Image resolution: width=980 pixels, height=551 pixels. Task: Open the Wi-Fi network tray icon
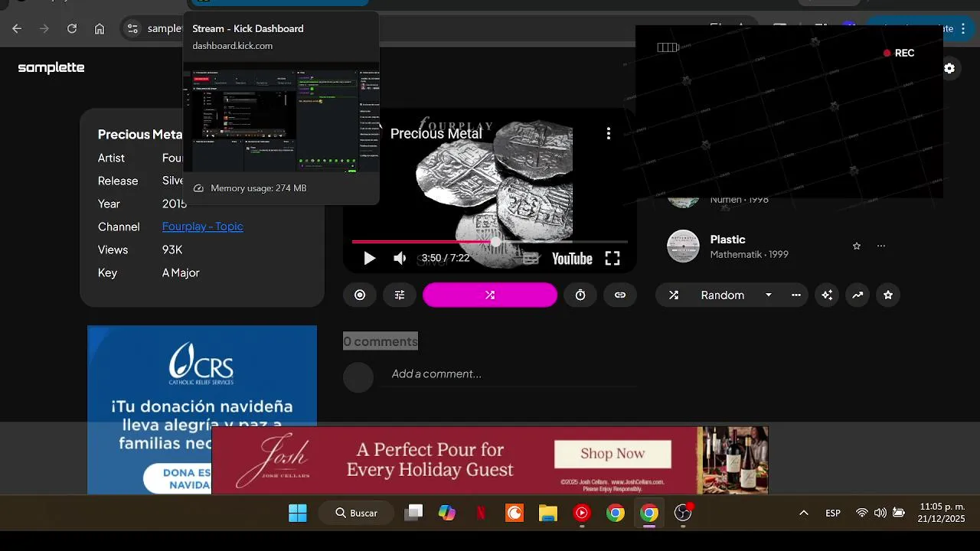click(x=862, y=513)
